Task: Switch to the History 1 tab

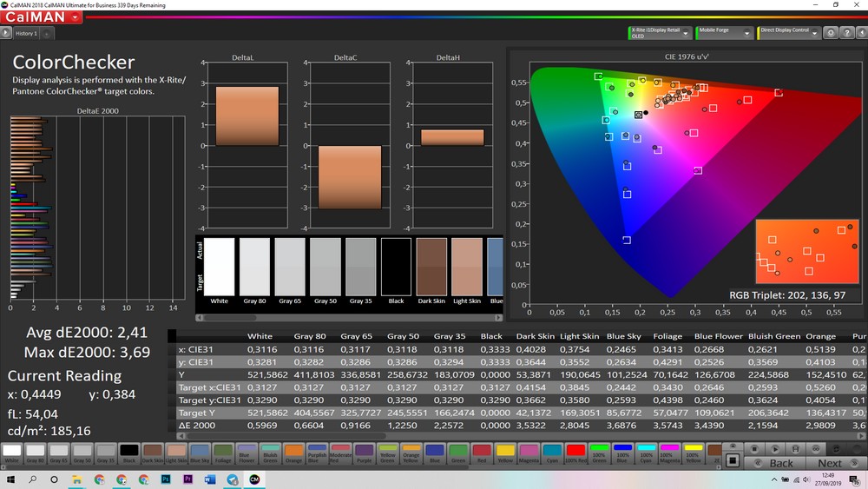Action: pos(26,33)
